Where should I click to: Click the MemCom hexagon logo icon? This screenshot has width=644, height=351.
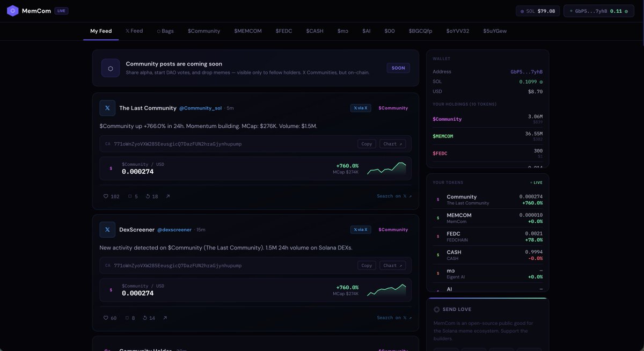12,11
